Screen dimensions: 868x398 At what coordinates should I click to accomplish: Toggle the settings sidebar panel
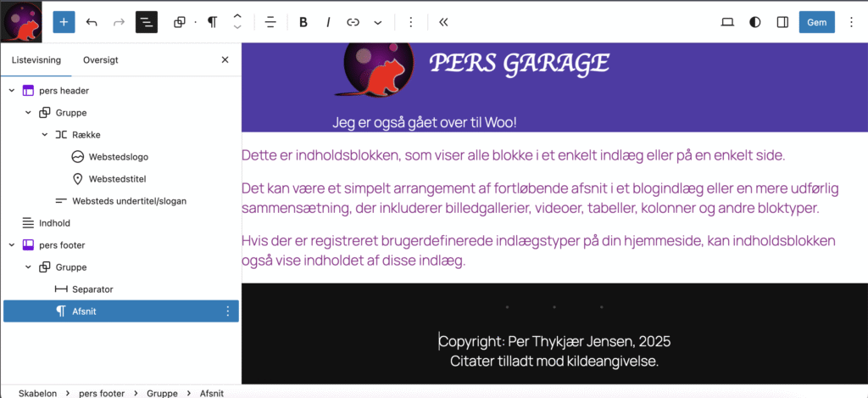click(783, 22)
